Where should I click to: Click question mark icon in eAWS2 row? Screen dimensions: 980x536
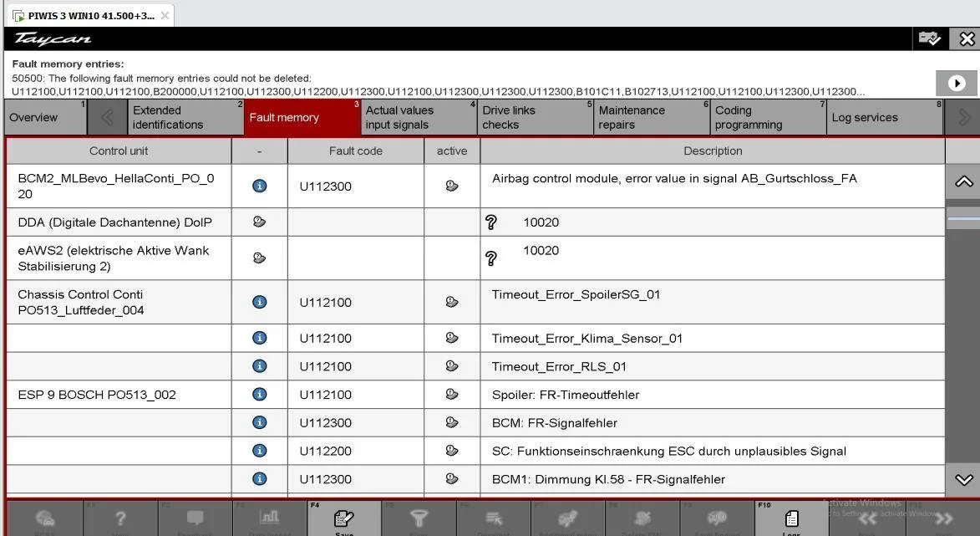491,258
